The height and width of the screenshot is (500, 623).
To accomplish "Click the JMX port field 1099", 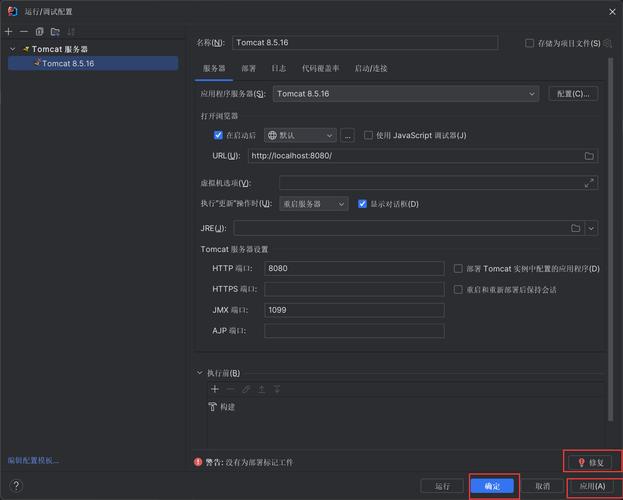I will tap(354, 310).
